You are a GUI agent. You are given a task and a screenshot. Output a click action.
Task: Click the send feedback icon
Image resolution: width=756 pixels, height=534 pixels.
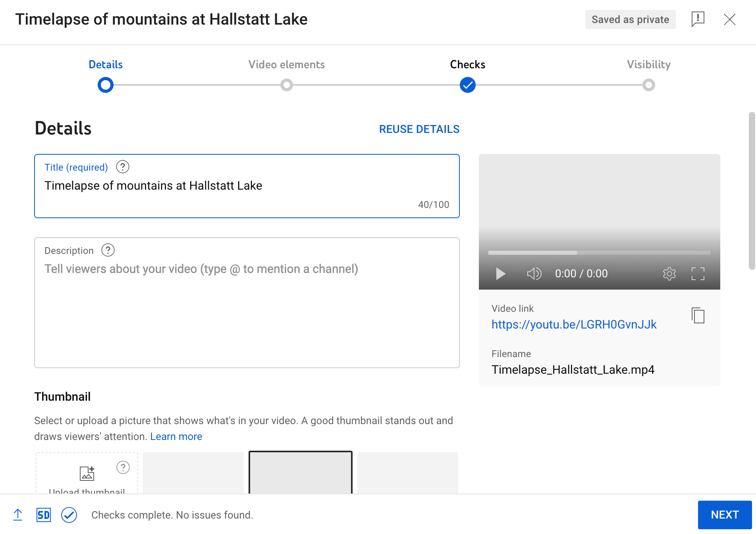click(698, 19)
